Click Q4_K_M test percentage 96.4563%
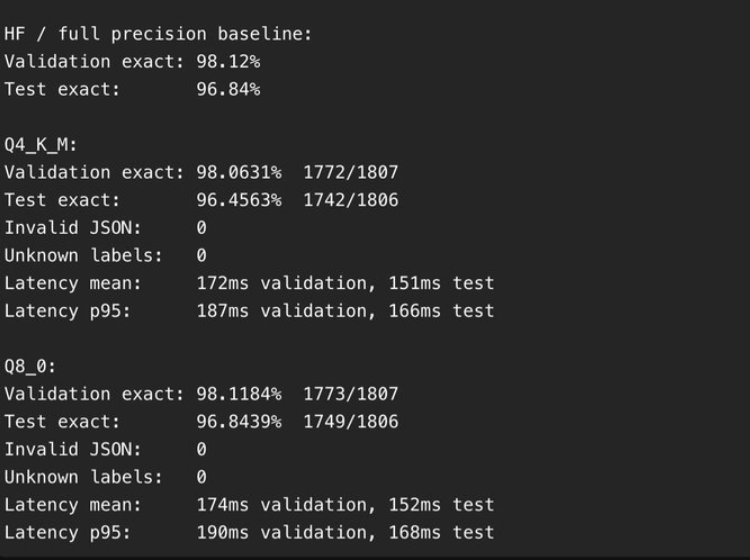This screenshot has width=750, height=560. point(239,200)
